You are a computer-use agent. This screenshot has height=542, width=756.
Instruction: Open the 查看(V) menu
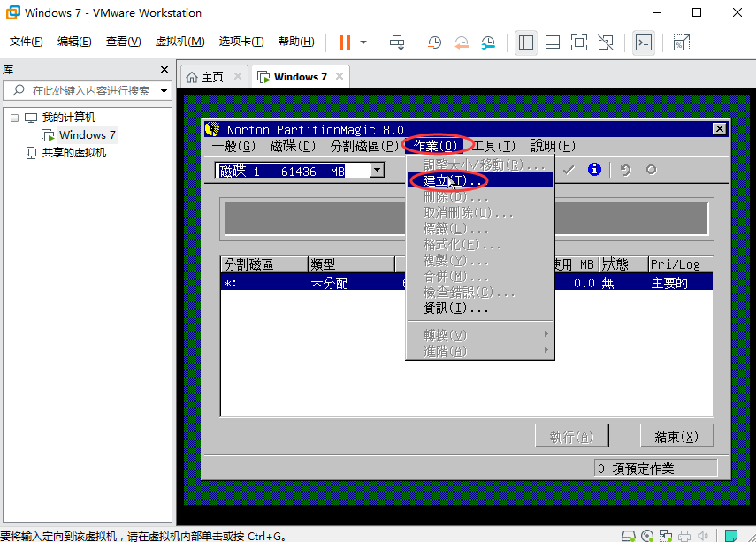pyautogui.click(x=124, y=42)
